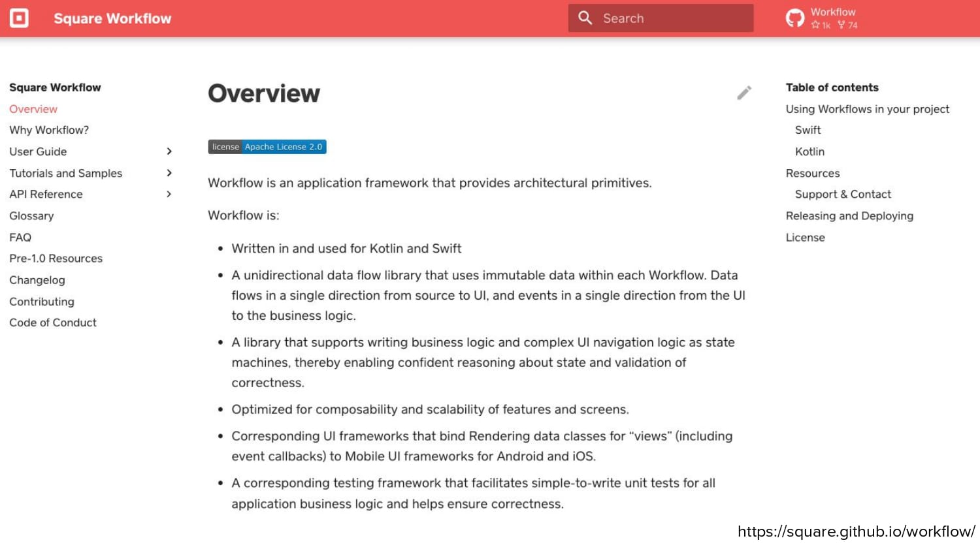Image resolution: width=980 pixels, height=551 pixels.
Task: Open the Glossary page in sidebar
Action: (x=31, y=215)
